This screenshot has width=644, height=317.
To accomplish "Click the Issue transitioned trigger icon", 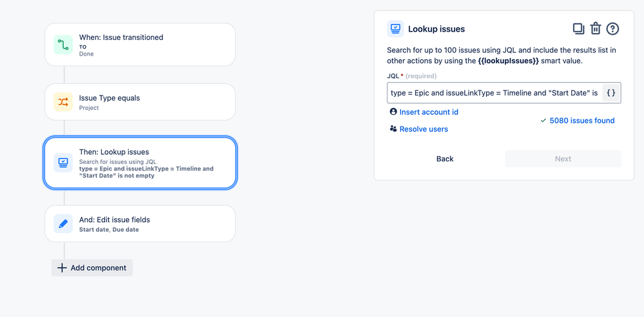I will pyautogui.click(x=63, y=45).
